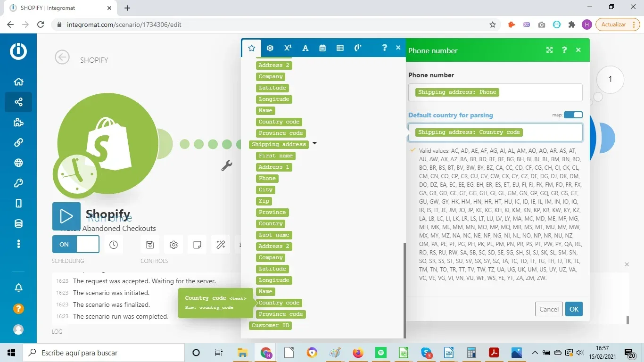The height and width of the screenshot is (362, 644).
Task: Go back using the arrow beside SHOPIFY
Action: pos(62,58)
